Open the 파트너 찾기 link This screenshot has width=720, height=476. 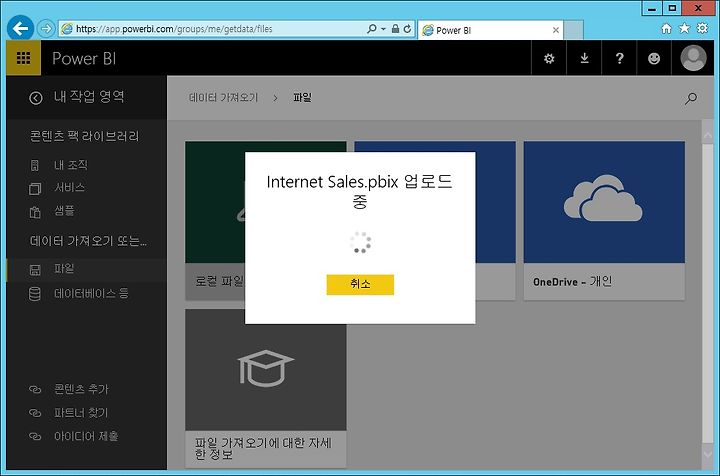coord(81,413)
